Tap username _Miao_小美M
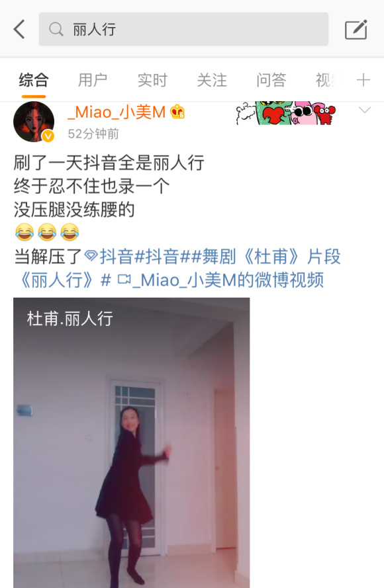Image resolution: width=384 pixels, height=588 pixels. click(x=117, y=112)
